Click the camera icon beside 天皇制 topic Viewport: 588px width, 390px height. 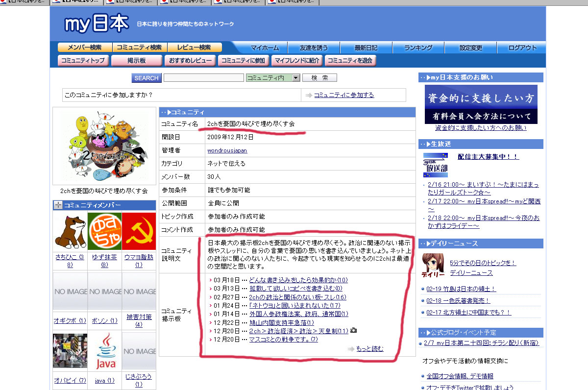(x=353, y=331)
